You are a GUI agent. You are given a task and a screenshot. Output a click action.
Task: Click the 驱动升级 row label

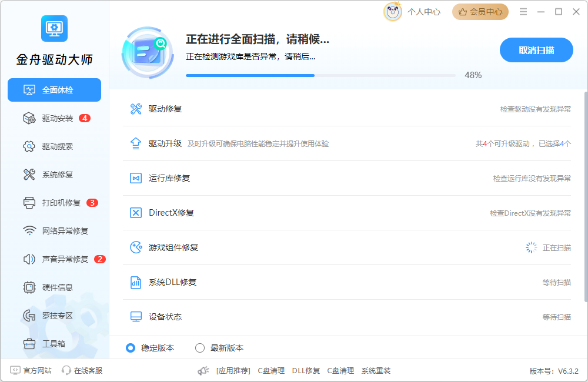tap(165, 143)
